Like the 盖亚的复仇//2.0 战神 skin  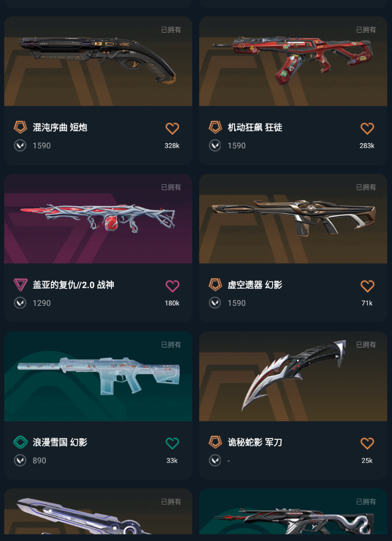172,285
